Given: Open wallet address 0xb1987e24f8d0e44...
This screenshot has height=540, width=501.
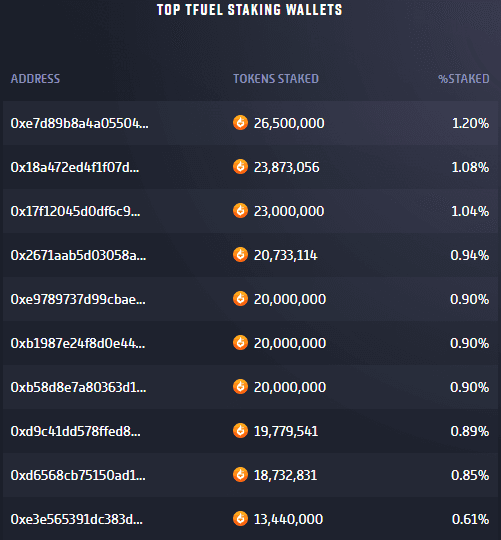Looking at the screenshot, I should click(x=78, y=343).
